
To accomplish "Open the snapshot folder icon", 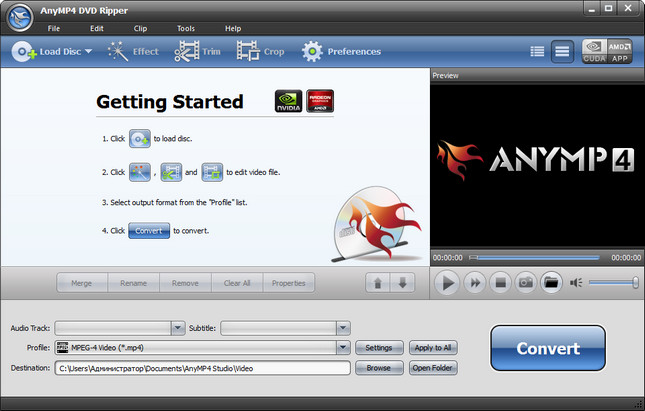I will (550, 283).
